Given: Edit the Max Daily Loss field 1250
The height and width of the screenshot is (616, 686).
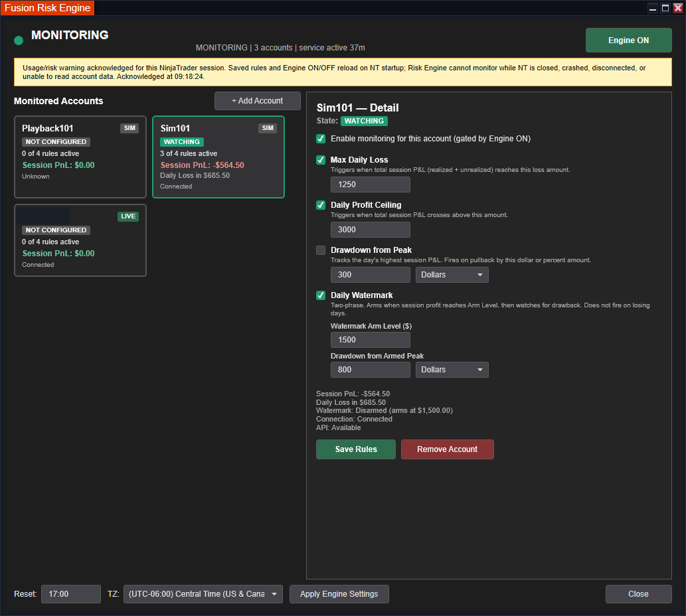Looking at the screenshot, I should 370,185.
